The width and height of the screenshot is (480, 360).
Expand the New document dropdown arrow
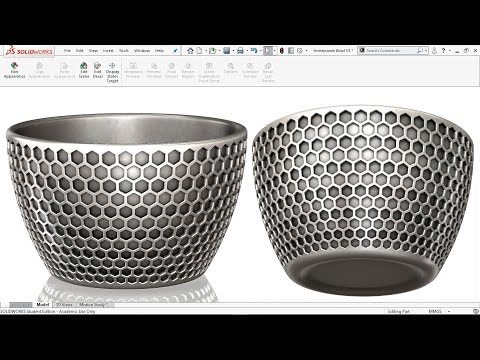[x=205, y=51]
